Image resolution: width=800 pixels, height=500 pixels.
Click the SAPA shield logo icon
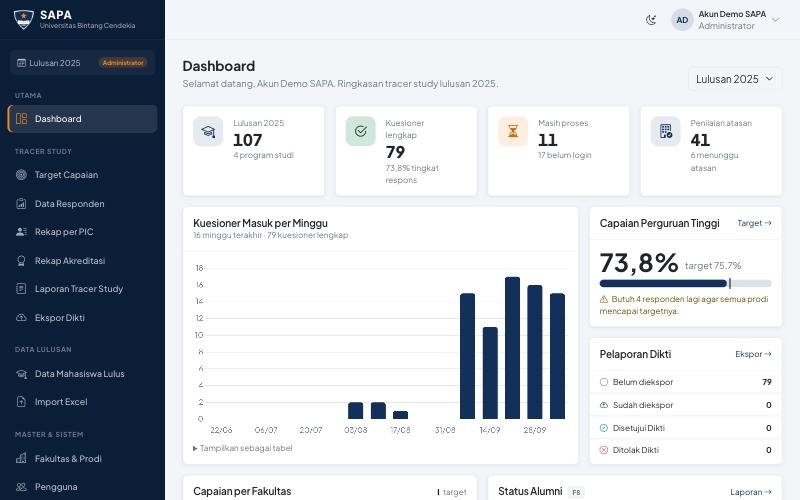(23, 19)
